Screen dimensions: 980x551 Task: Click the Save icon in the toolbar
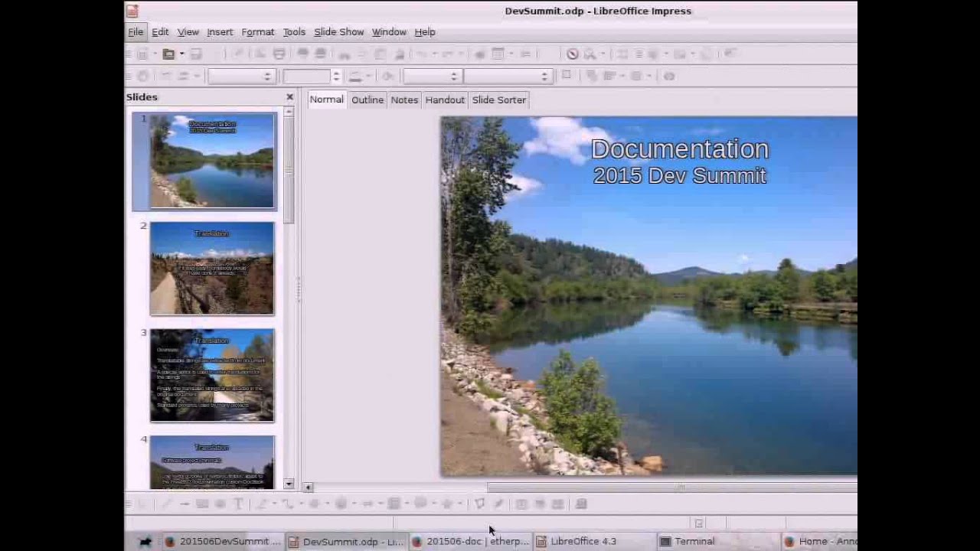[196, 54]
